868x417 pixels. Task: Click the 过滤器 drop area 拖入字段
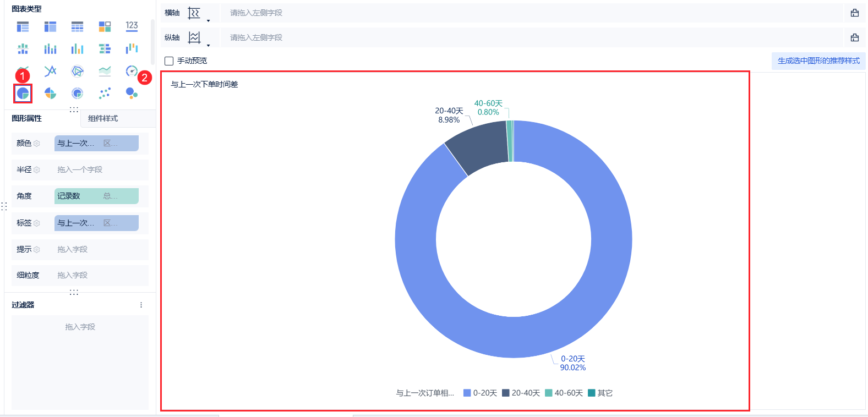click(x=80, y=361)
